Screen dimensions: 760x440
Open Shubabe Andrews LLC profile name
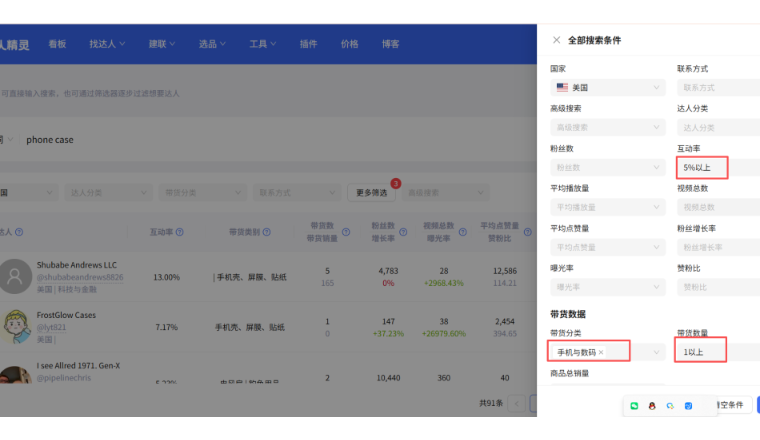coord(77,265)
